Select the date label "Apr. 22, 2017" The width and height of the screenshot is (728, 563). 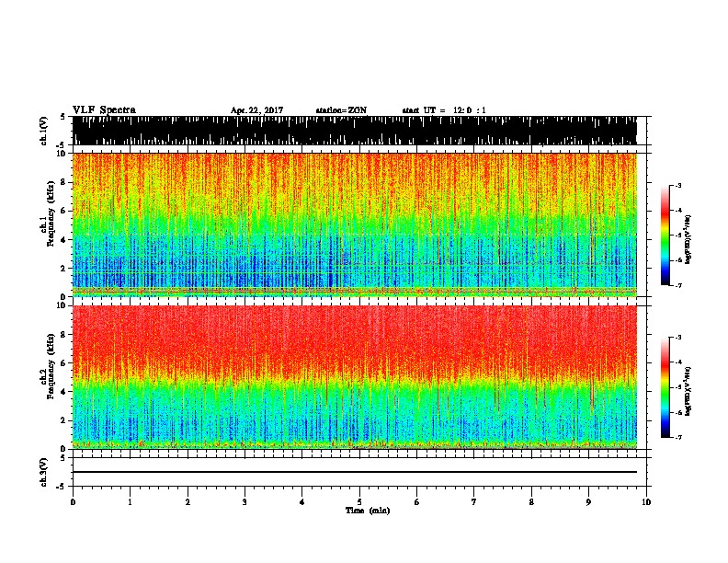(256, 110)
